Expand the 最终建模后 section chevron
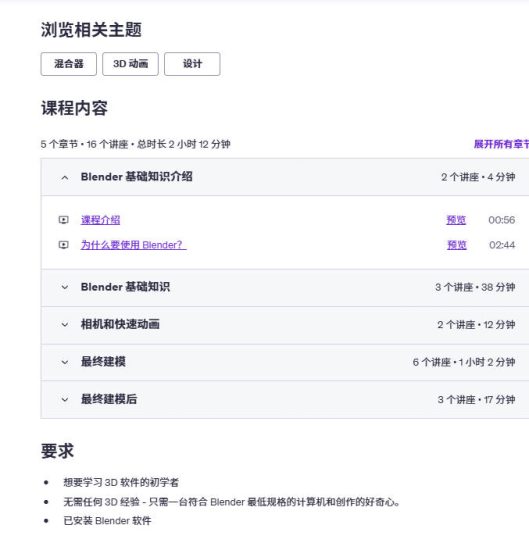This screenshot has width=529, height=550. (x=65, y=400)
